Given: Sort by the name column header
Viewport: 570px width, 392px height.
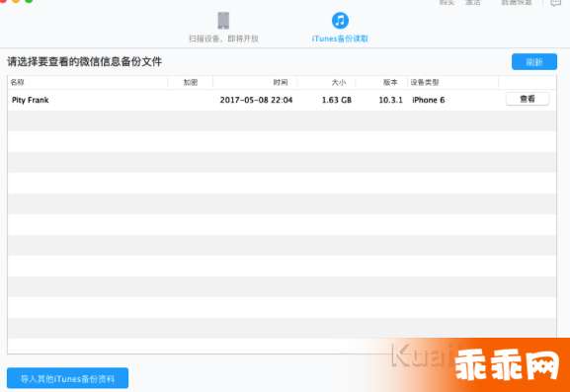Looking at the screenshot, I should (17, 83).
